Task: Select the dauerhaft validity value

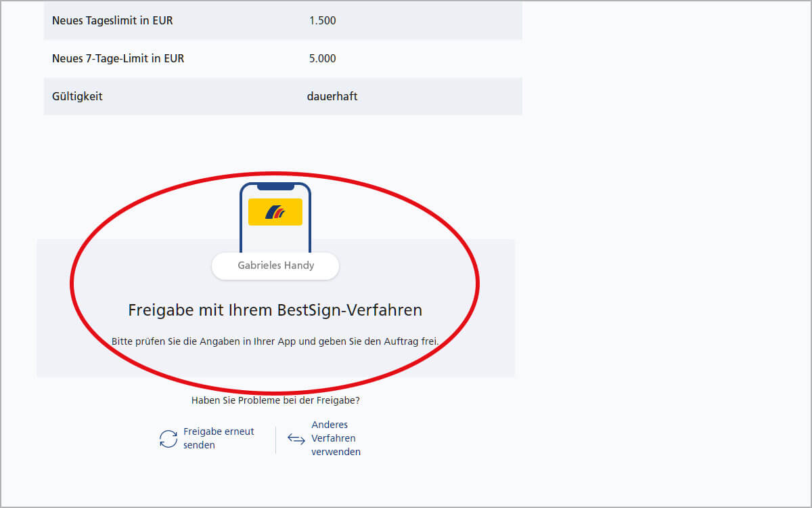Action: click(x=332, y=96)
